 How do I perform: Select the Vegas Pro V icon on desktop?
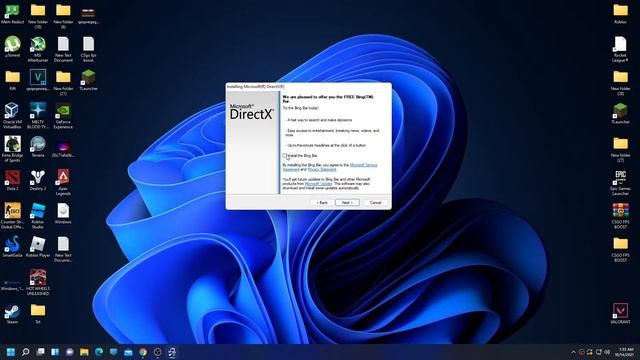coord(38,80)
